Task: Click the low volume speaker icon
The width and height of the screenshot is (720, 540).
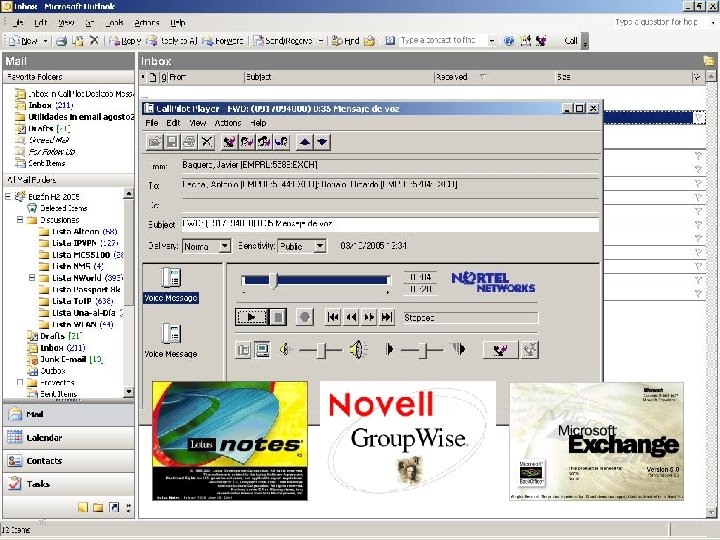Action: (x=286, y=350)
